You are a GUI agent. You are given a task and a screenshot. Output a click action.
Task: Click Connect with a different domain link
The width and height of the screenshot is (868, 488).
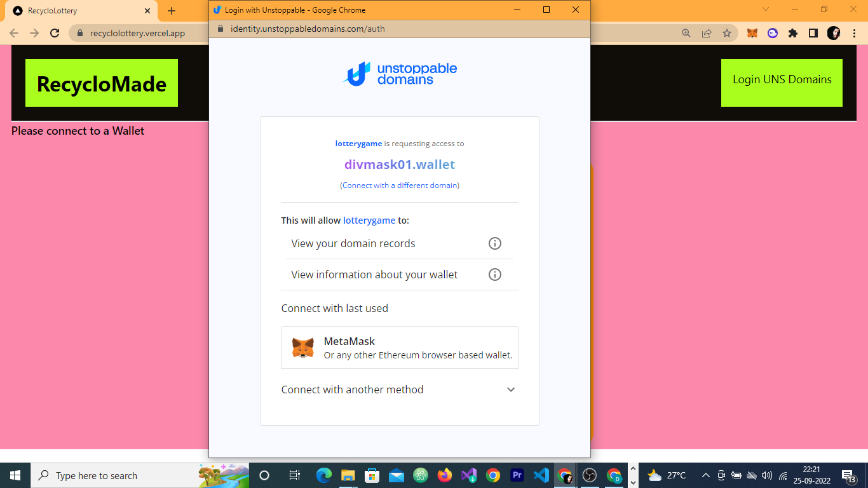(400, 186)
